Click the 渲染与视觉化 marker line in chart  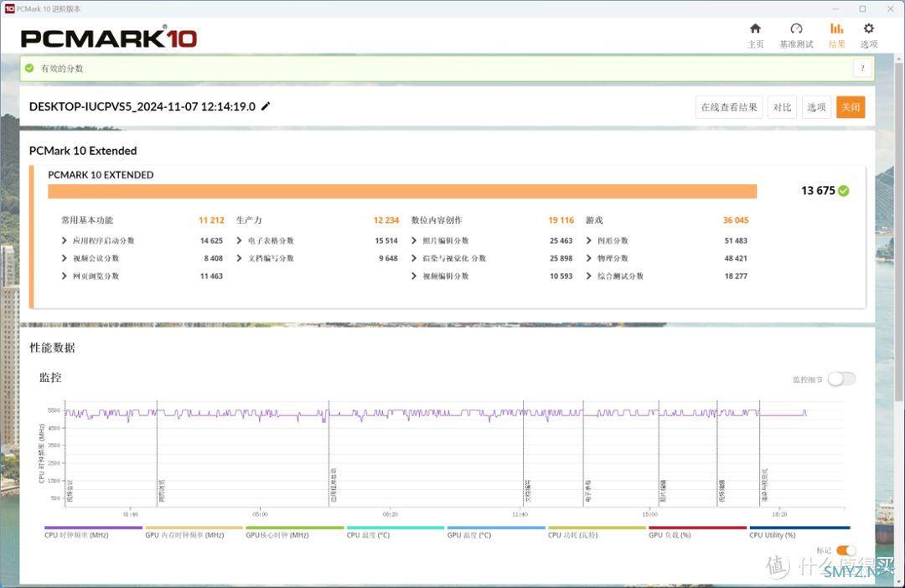tap(759, 453)
